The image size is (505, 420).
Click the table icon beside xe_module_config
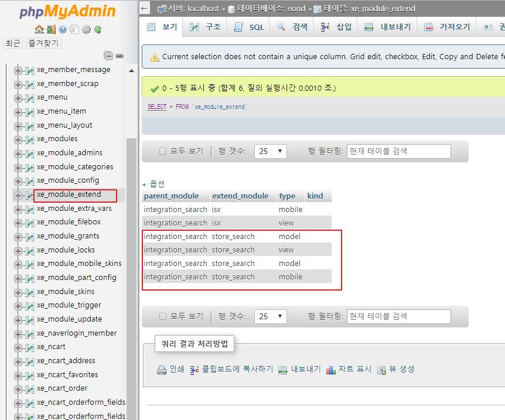(x=30, y=181)
